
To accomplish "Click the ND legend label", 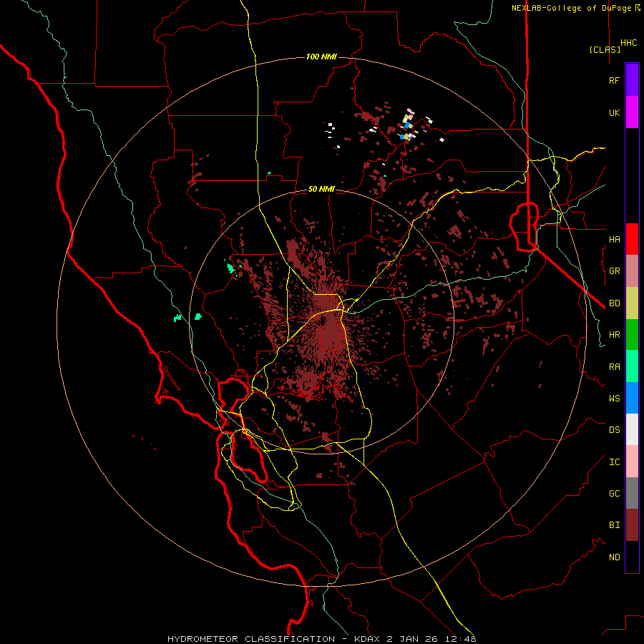I will (614, 557).
